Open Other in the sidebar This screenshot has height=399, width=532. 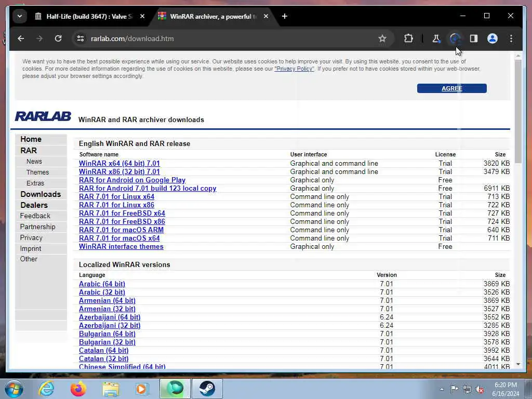pyautogui.click(x=29, y=259)
